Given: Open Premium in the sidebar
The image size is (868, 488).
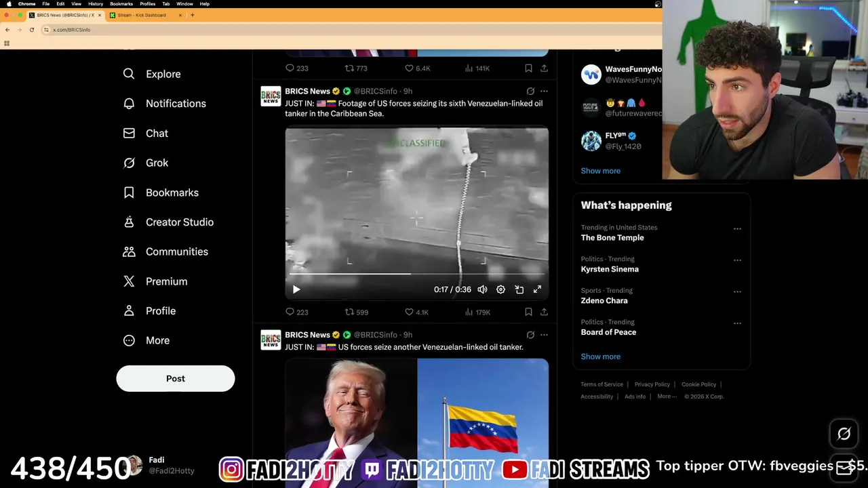Looking at the screenshot, I should point(155,281).
